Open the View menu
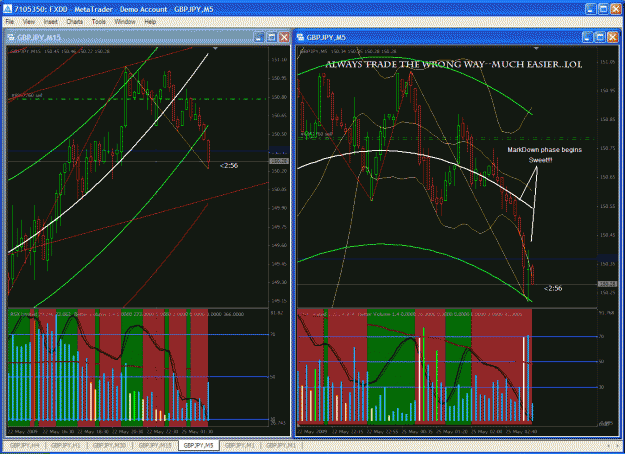The image size is (625, 454). tap(28, 22)
